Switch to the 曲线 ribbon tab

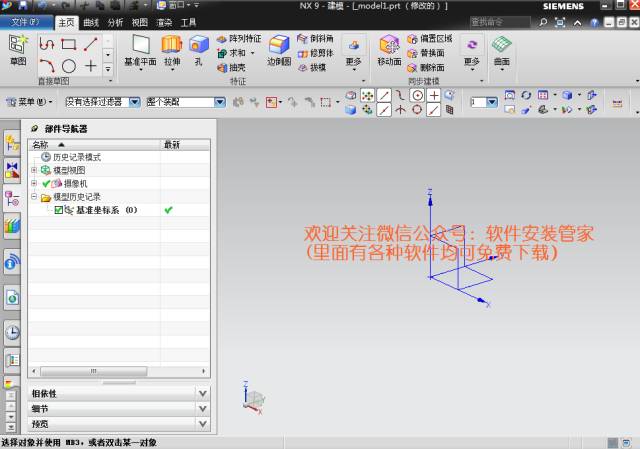pyautogui.click(x=91, y=21)
